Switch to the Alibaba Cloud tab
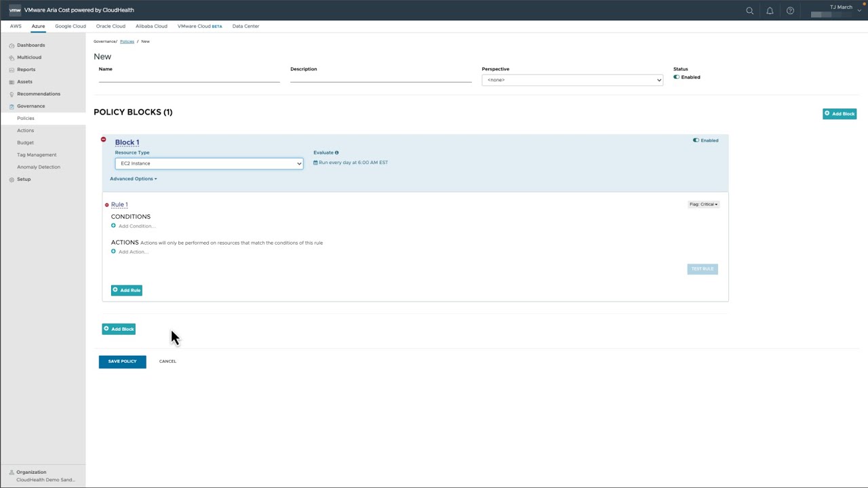The image size is (868, 488). pos(151,26)
